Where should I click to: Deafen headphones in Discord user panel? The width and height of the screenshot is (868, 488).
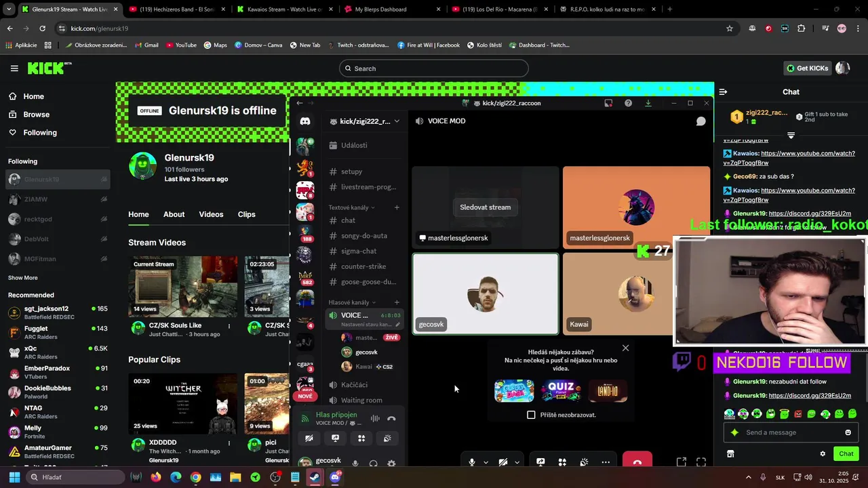(x=373, y=464)
